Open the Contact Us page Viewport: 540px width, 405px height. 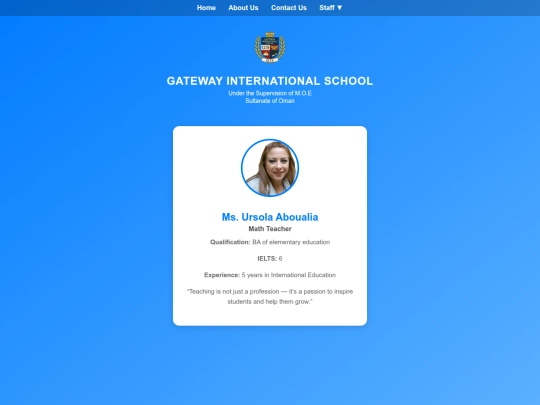(x=289, y=8)
